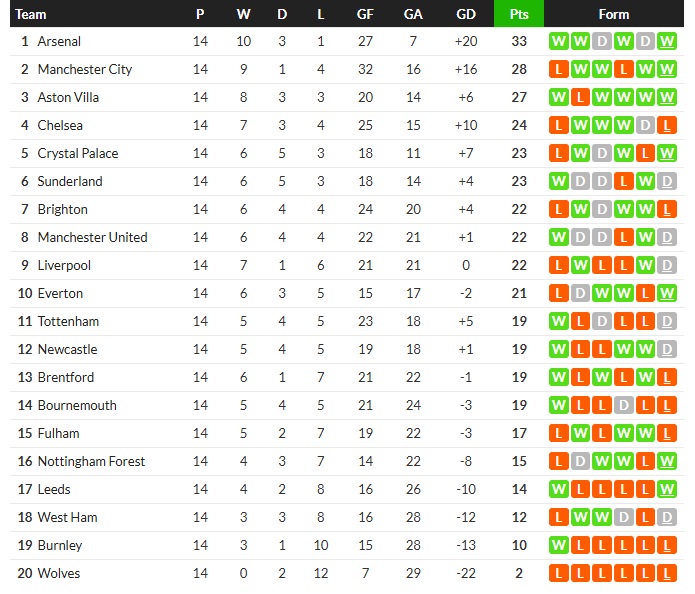Open the Manchester United team link
The width and height of the screenshot is (695, 594).
coord(92,238)
